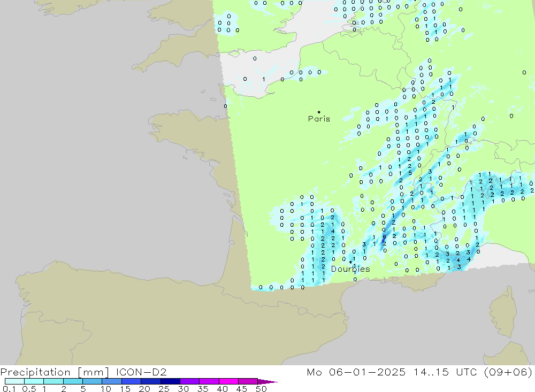Screen dimensions: 535x392
Task: Click the Paris location dot marker
Action: pos(319,112)
